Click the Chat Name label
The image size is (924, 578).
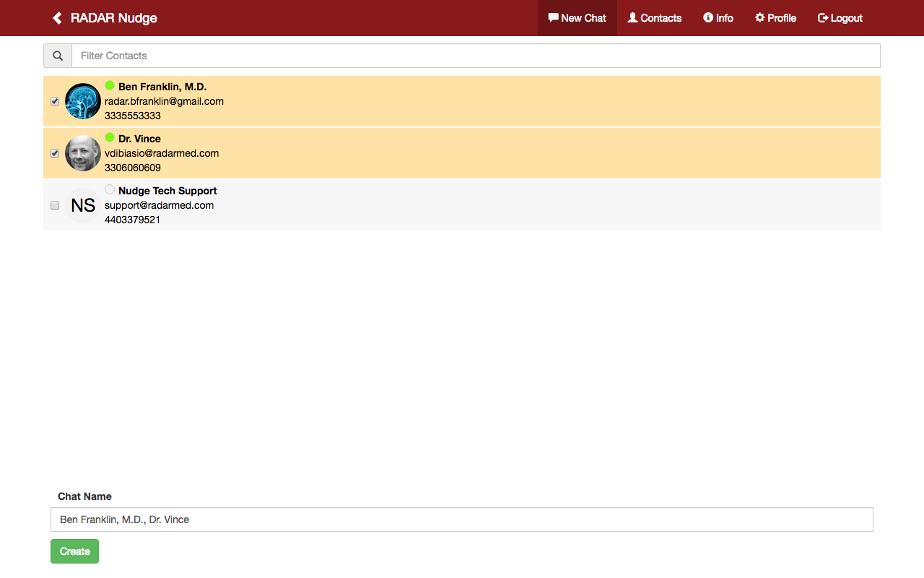[x=84, y=496]
